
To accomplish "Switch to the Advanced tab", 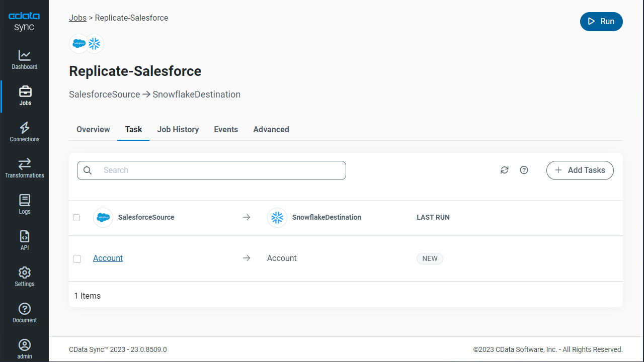I will tap(271, 130).
